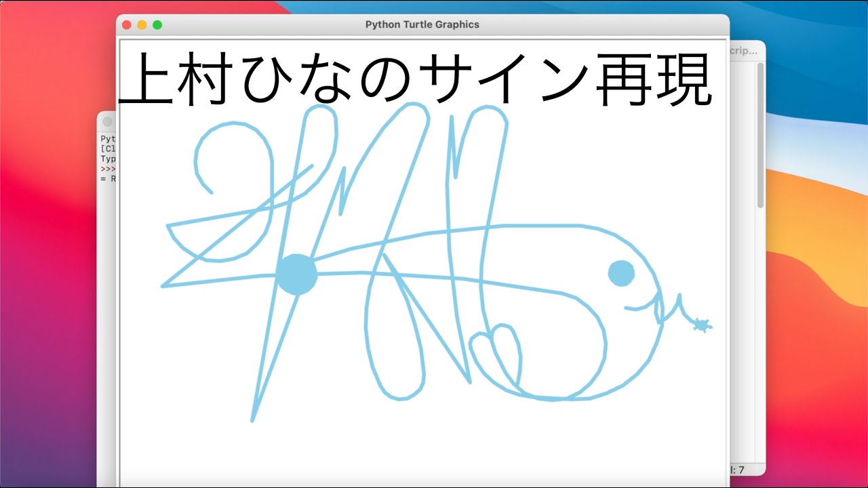Click the Python Turtle Graphics title text
Image resolution: width=868 pixels, height=488 pixels.
[x=422, y=24]
